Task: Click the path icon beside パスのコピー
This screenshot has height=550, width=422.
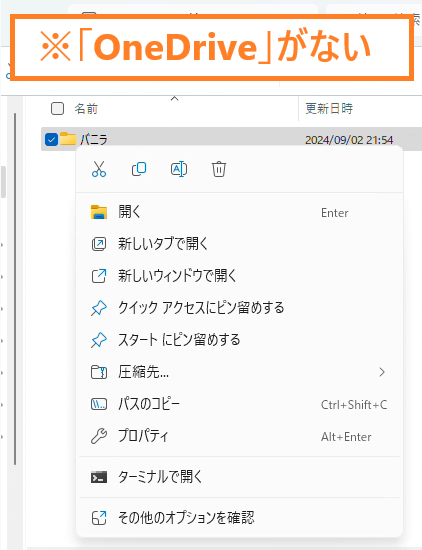Action: (99, 404)
